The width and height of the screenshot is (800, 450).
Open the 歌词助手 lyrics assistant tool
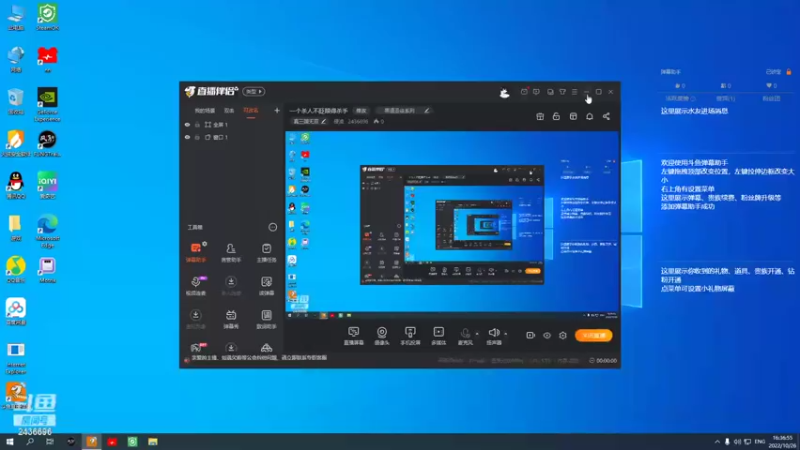(x=266, y=319)
